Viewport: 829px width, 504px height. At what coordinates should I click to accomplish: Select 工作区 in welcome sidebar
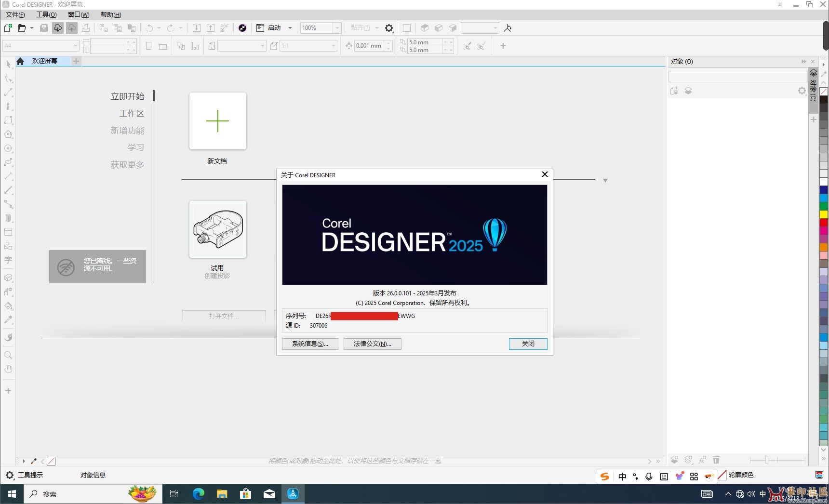132,113
